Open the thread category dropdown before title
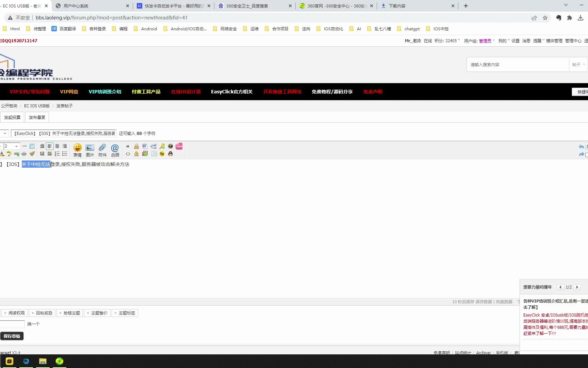Screen dimensions: 588x368 (x=5, y=133)
